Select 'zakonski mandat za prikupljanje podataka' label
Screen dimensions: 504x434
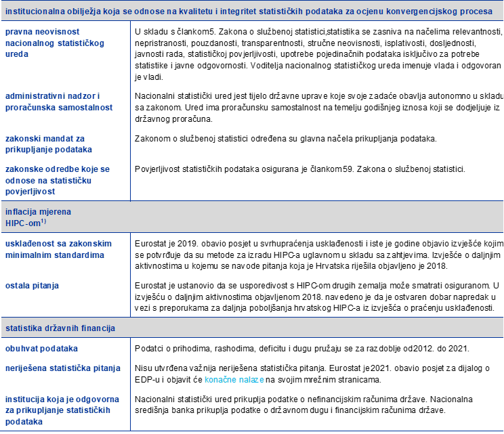point(48,144)
